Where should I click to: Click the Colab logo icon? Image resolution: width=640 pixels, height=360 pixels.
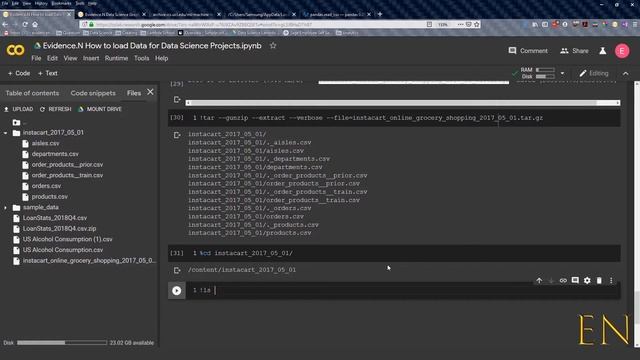[16, 50]
